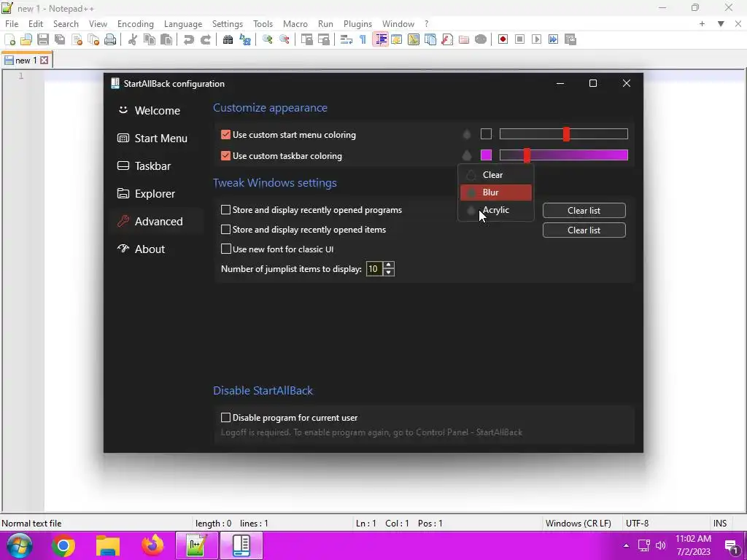Open the Encoding menu
The height and width of the screenshot is (560, 747).
coord(135,24)
